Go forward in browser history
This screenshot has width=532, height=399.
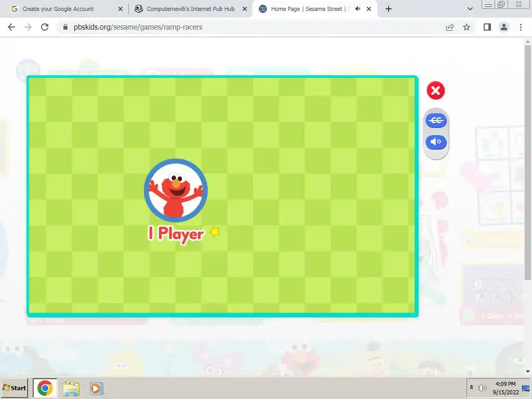pos(28,27)
